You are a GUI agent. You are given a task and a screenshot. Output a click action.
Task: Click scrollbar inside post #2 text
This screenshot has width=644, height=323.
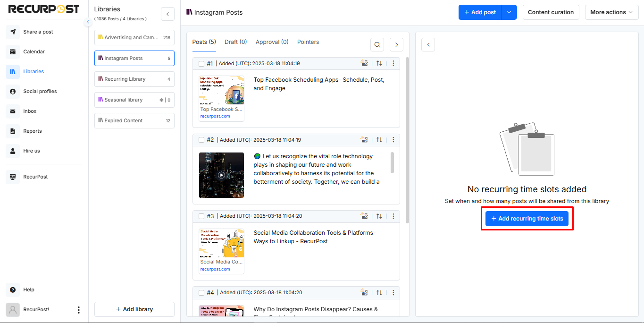click(392, 162)
